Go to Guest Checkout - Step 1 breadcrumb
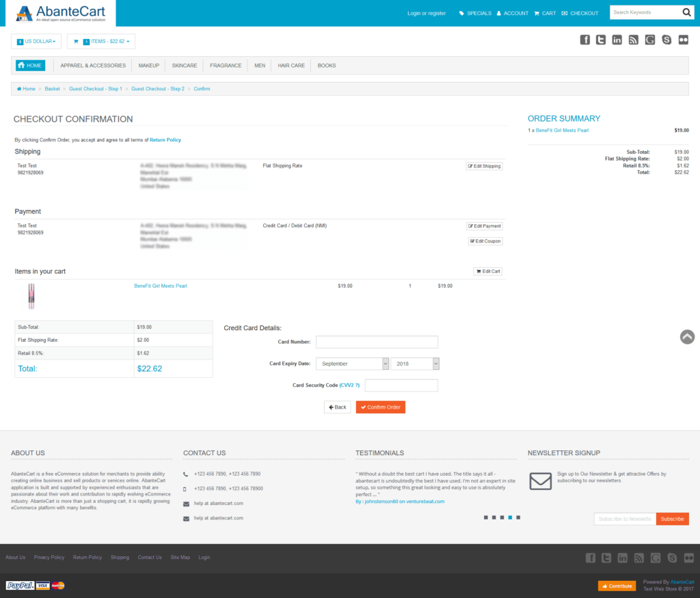 [96, 89]
